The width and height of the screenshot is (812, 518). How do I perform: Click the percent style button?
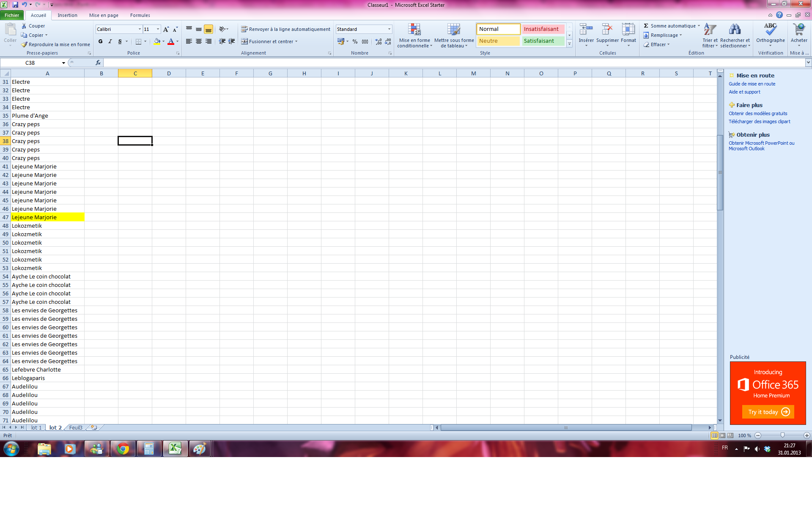pyautogui.click(x=355, y=41)
